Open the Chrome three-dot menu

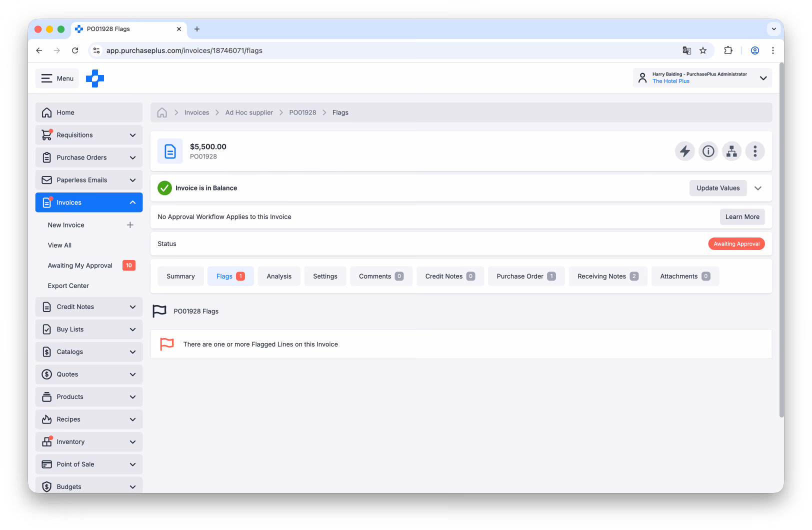pyautogui.click(x=773, y=50)
